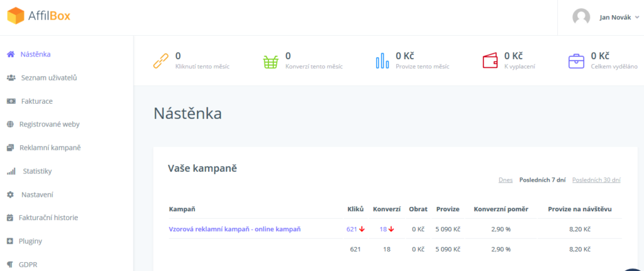Click the blue bar chart commission icon
This screenshot has height=271, width=644.
382,60
